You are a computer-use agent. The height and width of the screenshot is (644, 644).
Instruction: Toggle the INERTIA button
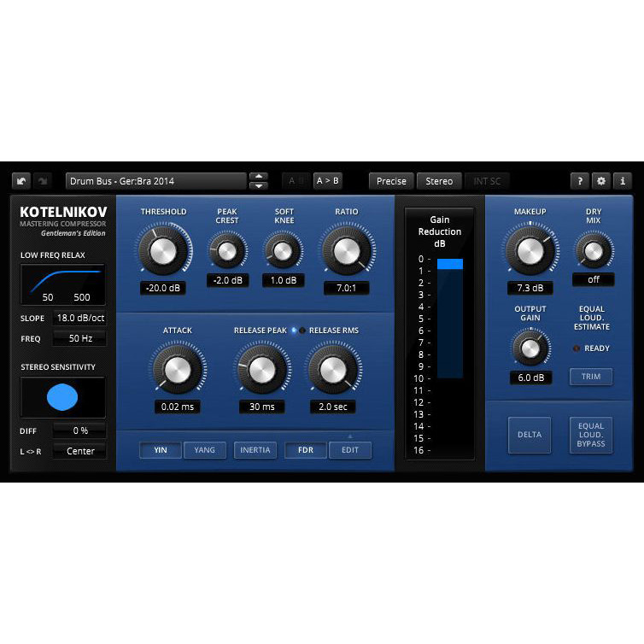(x=255, y=450)
